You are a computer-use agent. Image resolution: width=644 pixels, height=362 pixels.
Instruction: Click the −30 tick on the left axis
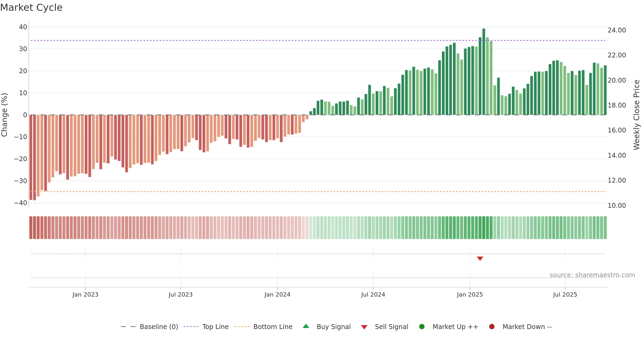pyautogui.click(x=21, y=181)
